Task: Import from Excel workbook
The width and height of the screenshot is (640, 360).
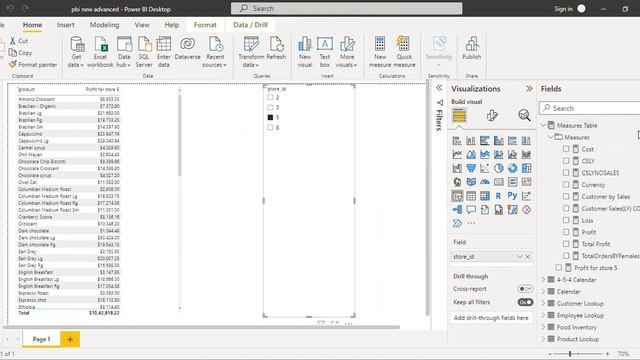Action: [100, 52]
